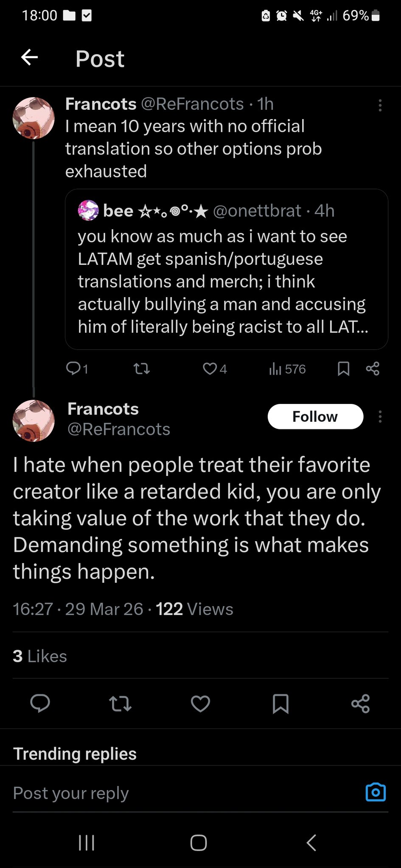Type in Post your reply field
The width and height of the screenshot is (401, 868).
[170, 793]
